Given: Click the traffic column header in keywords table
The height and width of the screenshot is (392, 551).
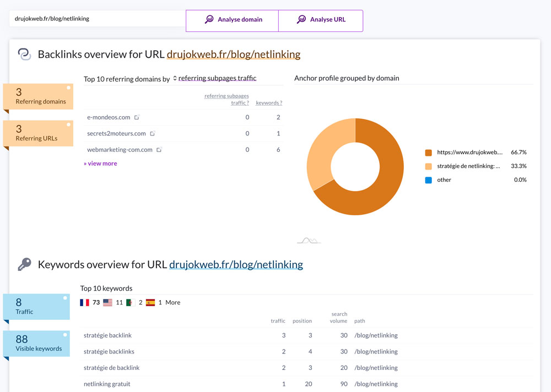Looking at the screenshot, I should point(278,320).
